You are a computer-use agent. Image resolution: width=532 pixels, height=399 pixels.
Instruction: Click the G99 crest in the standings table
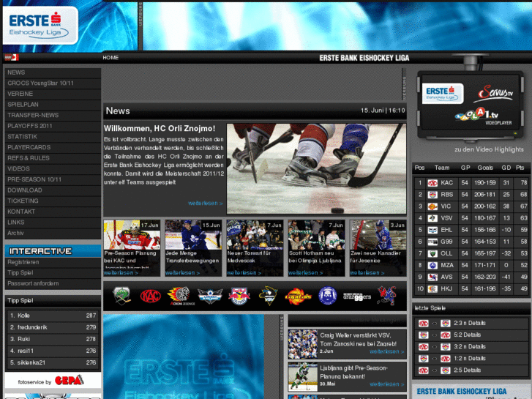click(x=432, y=242)
